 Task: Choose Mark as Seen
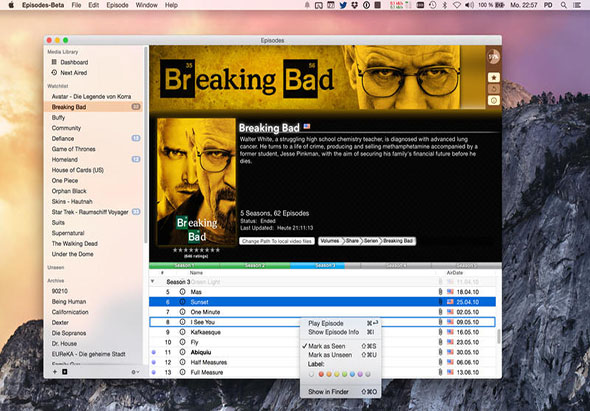click(x=341, y=346)
